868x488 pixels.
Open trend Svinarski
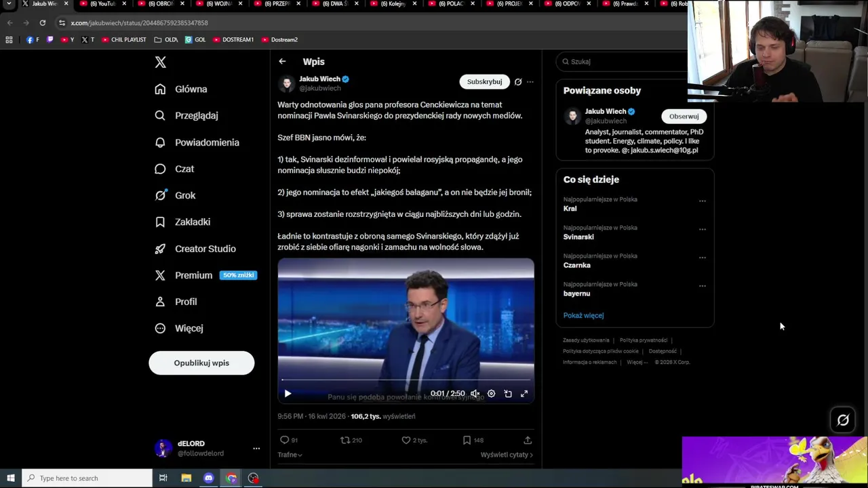click(578, 237)
